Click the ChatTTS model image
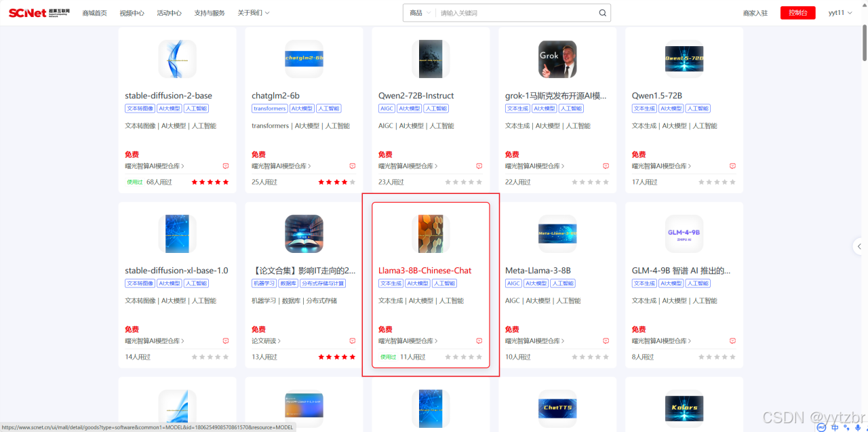 coord(558,409)
